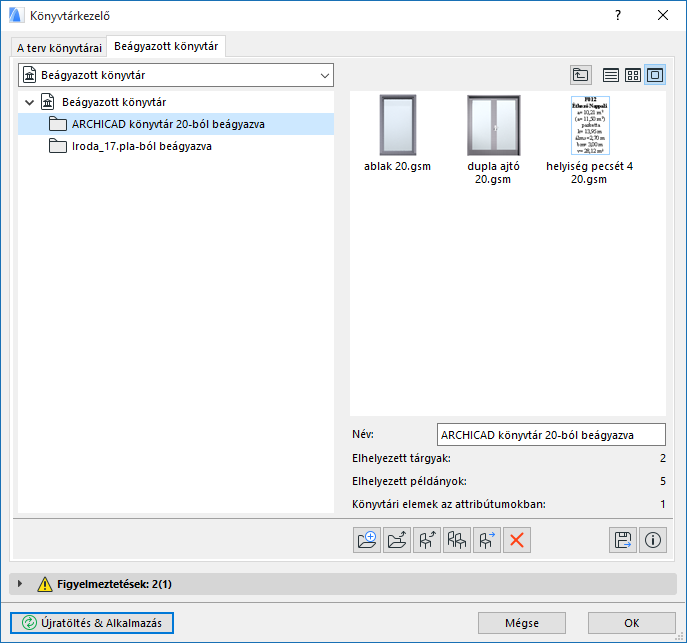
Task: Open the Beágyazott könyvtár dropdown list
Action: pyautogui.click(x=176, y=75)
